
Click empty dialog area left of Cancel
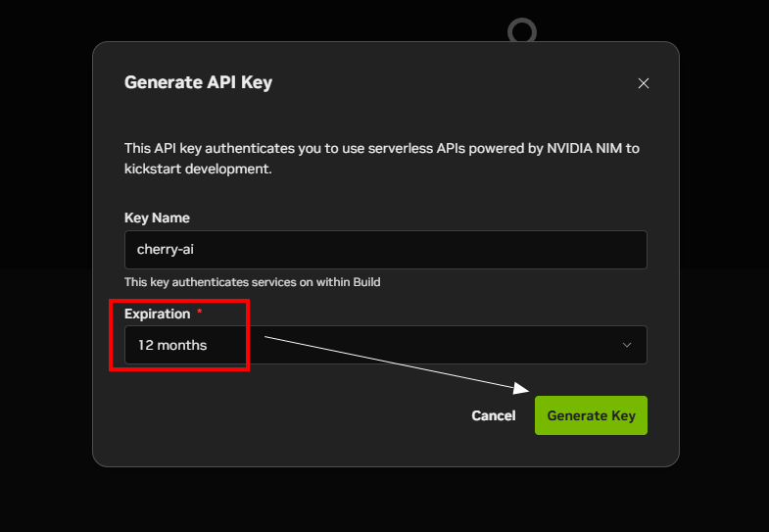point(294,415)
